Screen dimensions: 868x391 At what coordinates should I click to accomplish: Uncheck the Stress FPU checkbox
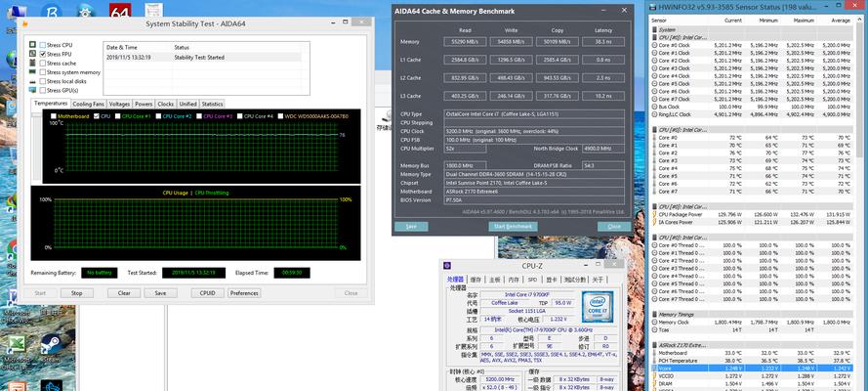pyautogui.click(x=43, y=54)
